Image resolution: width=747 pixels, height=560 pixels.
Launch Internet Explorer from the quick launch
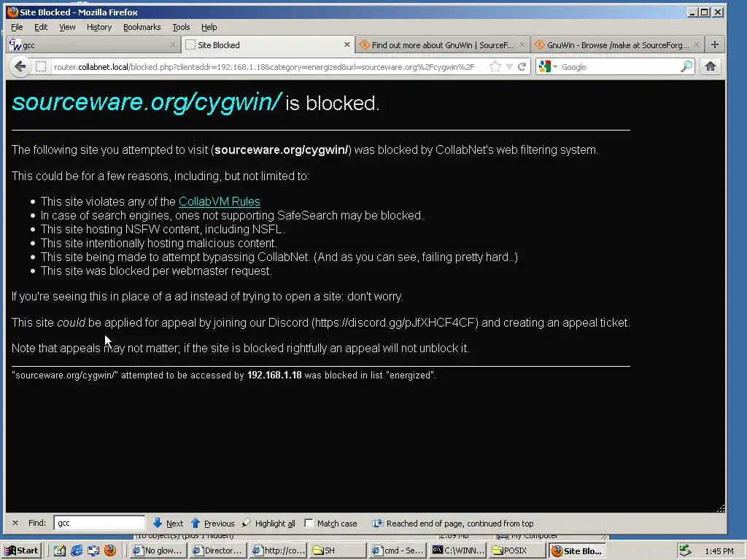coord(77,551)
